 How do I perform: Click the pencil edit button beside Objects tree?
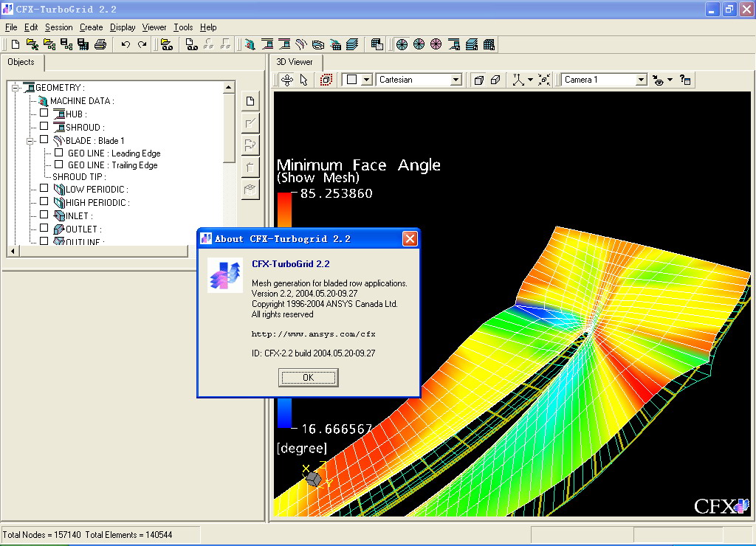pyautogui.click(x=250, y=123)
